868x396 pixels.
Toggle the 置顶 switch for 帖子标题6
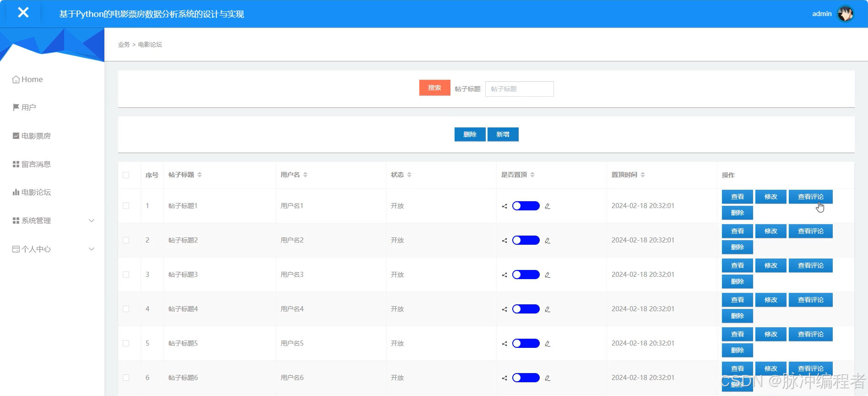click(x=526, y=378)
